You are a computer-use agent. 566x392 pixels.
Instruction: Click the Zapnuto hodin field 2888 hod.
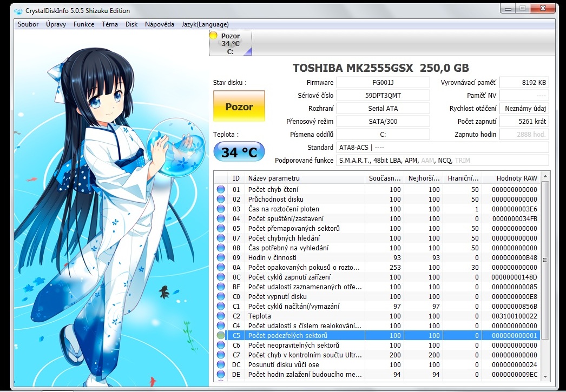[x=524, y=134]
